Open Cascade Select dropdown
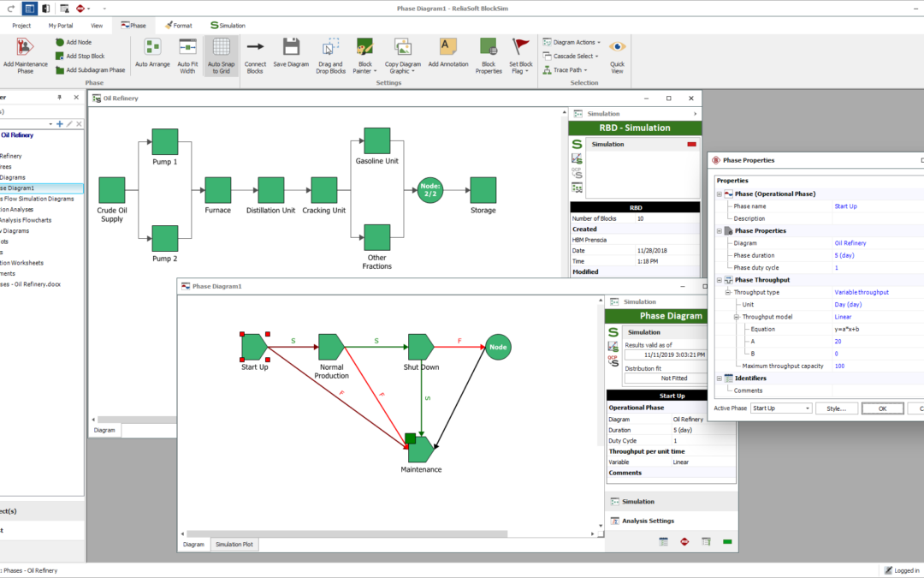This screenshot has width=924, height=578. tap(571, 56)
